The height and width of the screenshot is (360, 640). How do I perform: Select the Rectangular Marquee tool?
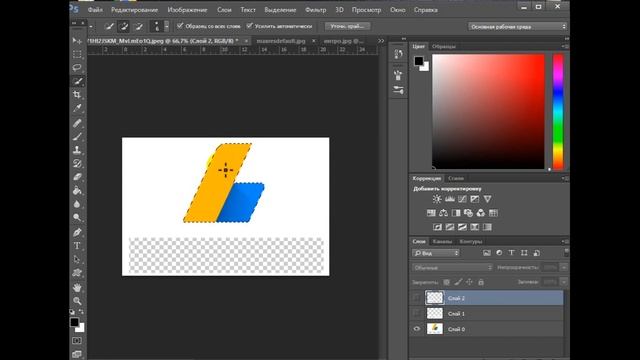(77, 54)
